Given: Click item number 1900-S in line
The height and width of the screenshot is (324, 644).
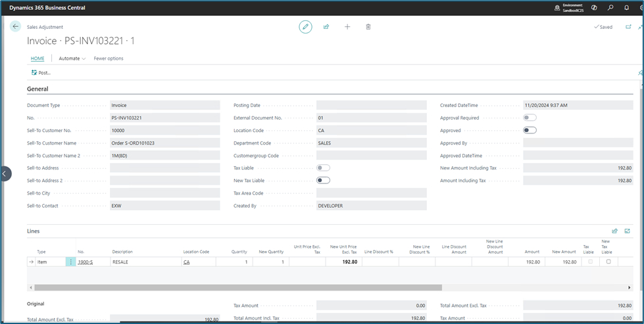Looking at the screenshot, I should [84, 262].
